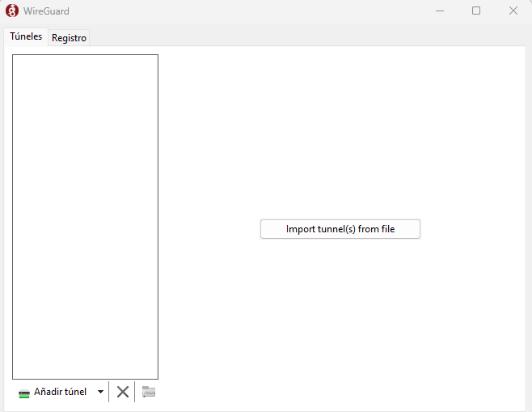Image resolution: width=532 pixels, height=412 pixels.
Task: Open the Registro tab
Action: [69, 38]
